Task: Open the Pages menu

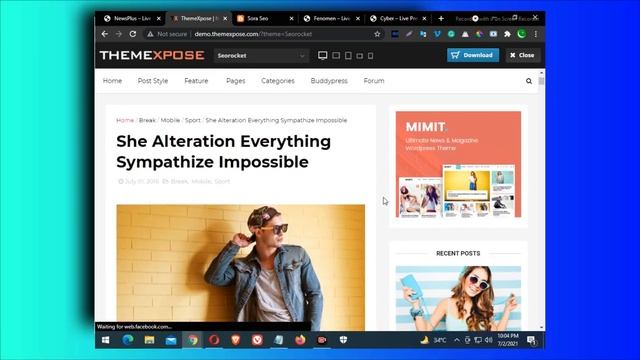Action: pyautogui.click(x=236, y=81)
